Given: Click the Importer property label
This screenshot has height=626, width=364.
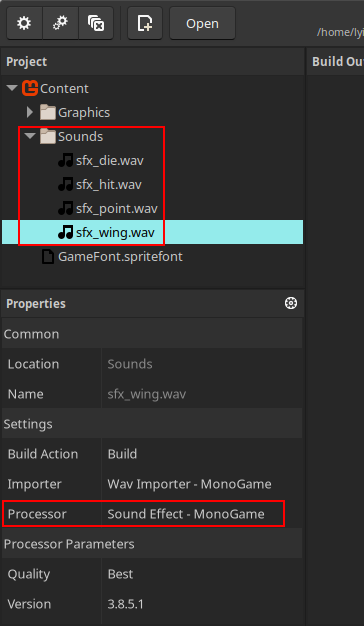Looking at the screenshot, I should click(x=34, y=484).
